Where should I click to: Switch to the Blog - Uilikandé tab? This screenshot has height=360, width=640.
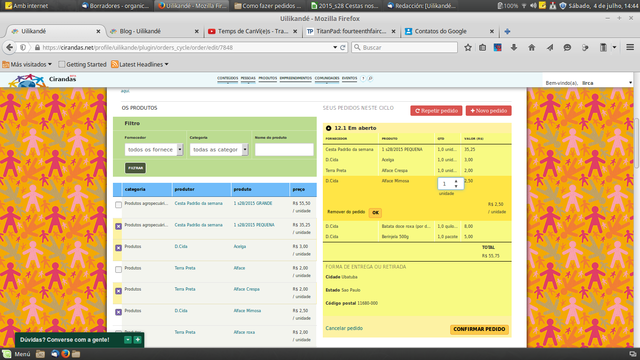point(154,31)
